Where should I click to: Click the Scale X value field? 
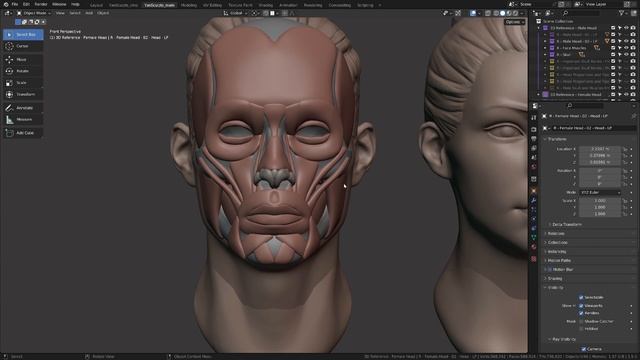click(600, 201)
